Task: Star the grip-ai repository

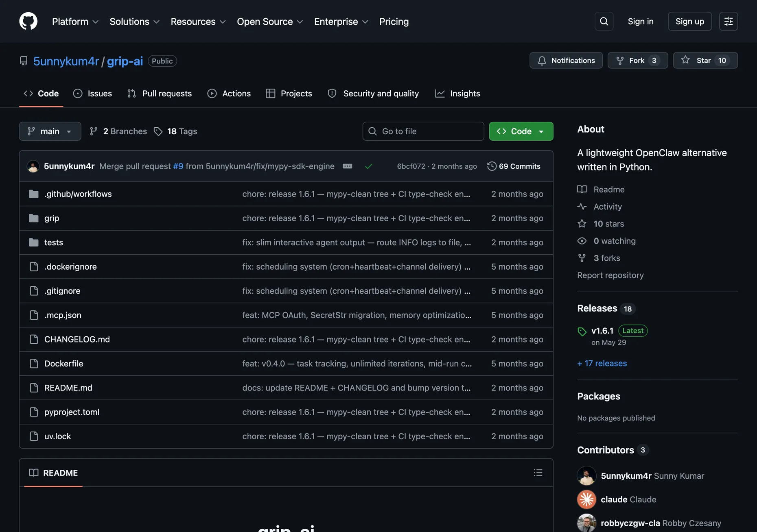Action: click(x=705, y=60)
